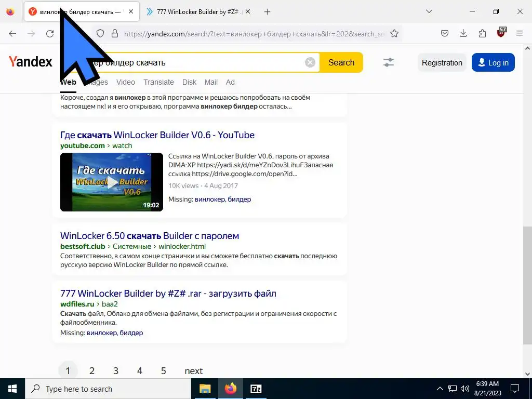Screen dimensions: 532x399
Task: Reload the current page
Action: [50, 34]
